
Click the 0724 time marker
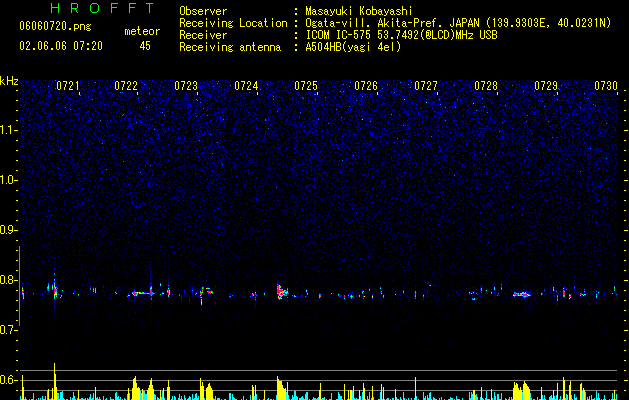246,86
